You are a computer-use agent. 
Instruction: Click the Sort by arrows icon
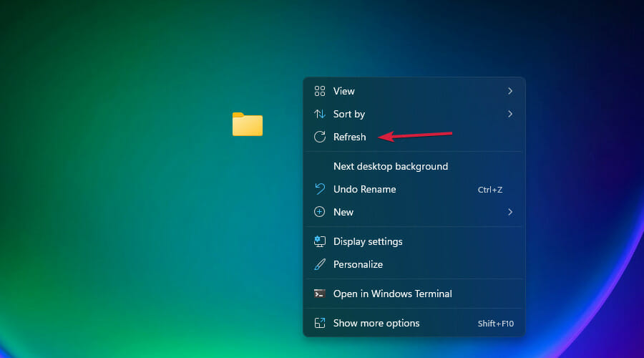(x=320, y=114)
